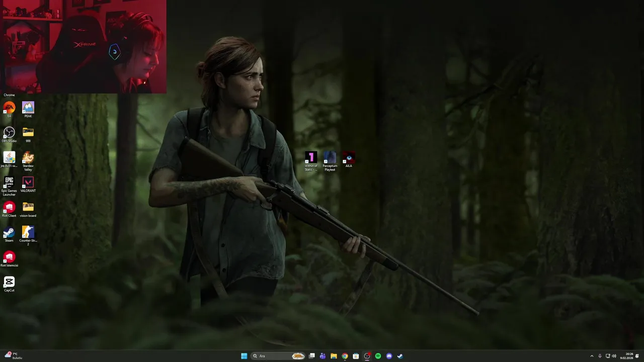Click the Ara search box in the taskbar

[278, 356]
